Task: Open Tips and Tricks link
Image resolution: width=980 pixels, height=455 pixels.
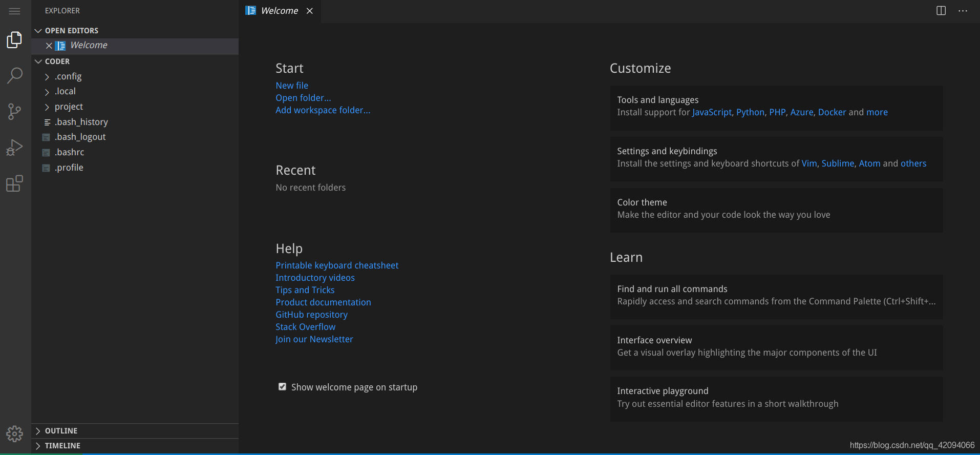Action: pyautogui.click(x=305, y=290)
